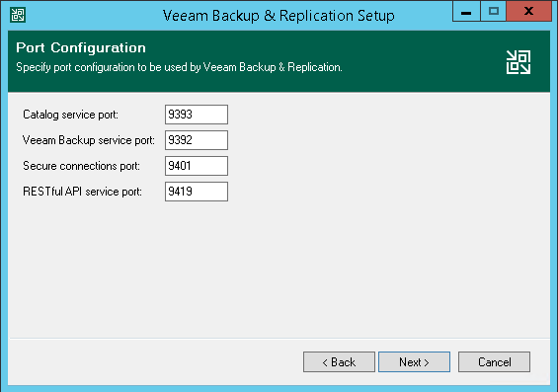Minimize the setup window
Viewport: 558px width, 392px height.
coord(466,12)
